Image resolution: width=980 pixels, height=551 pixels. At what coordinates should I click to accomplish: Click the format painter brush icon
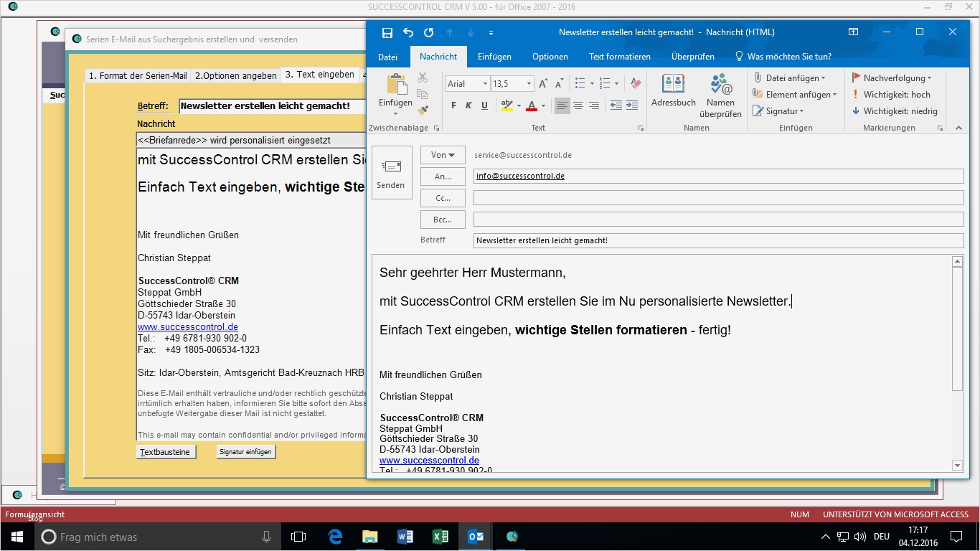(x=423, y=110)
